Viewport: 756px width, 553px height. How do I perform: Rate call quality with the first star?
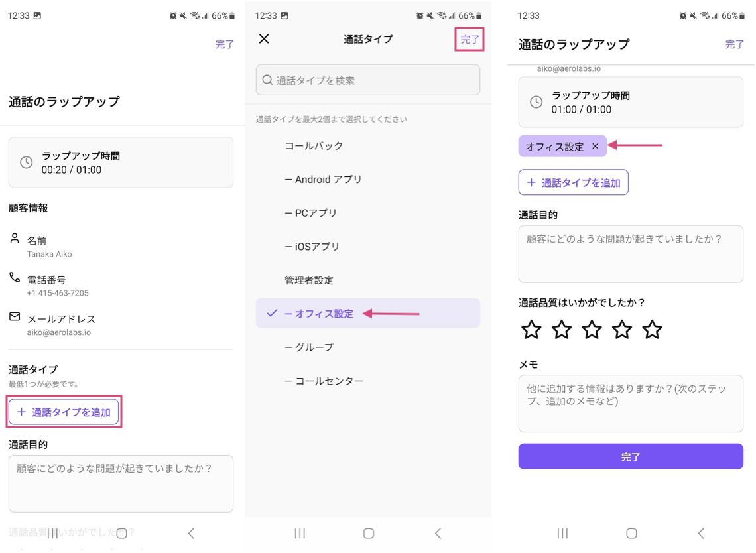click(x=531, y=330)
